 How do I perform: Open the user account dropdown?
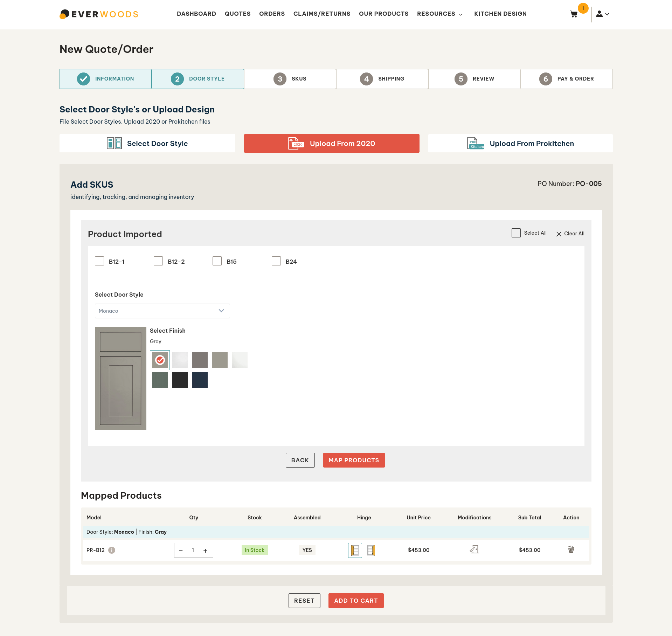point(603,14)
